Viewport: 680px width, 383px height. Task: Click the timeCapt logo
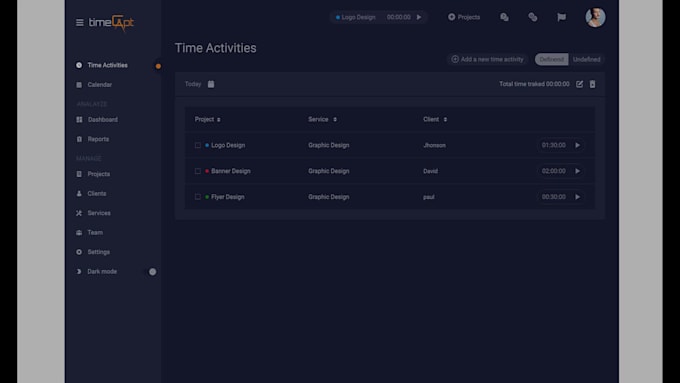pos(111,23)
